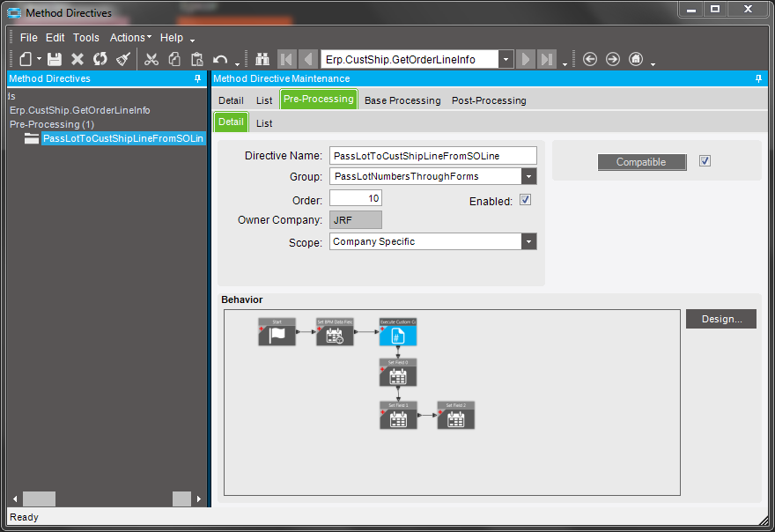Click the Owner Company JRF field
This screenshot has width=775, height=532.
(356, 220)
